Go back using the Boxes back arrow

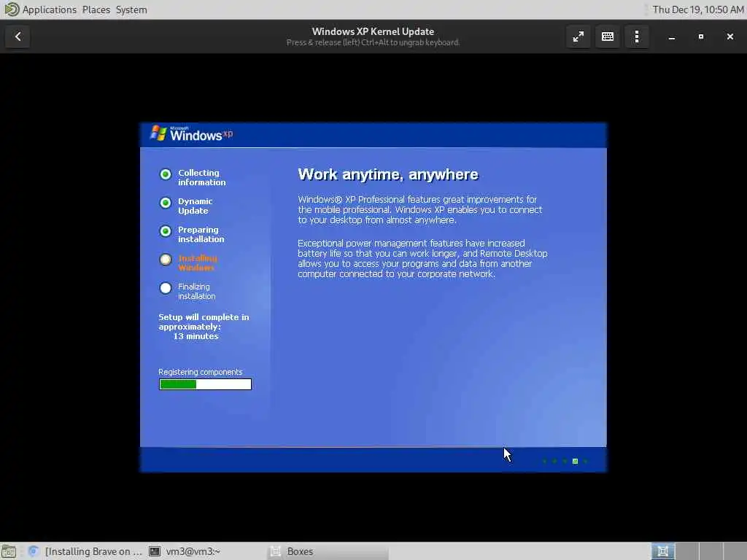[x=18, y=36]
